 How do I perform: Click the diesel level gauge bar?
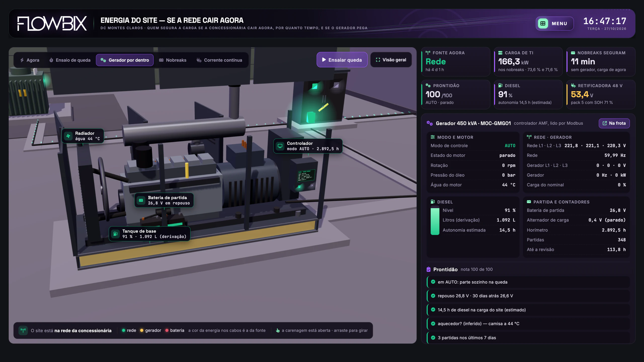(435, 220)
